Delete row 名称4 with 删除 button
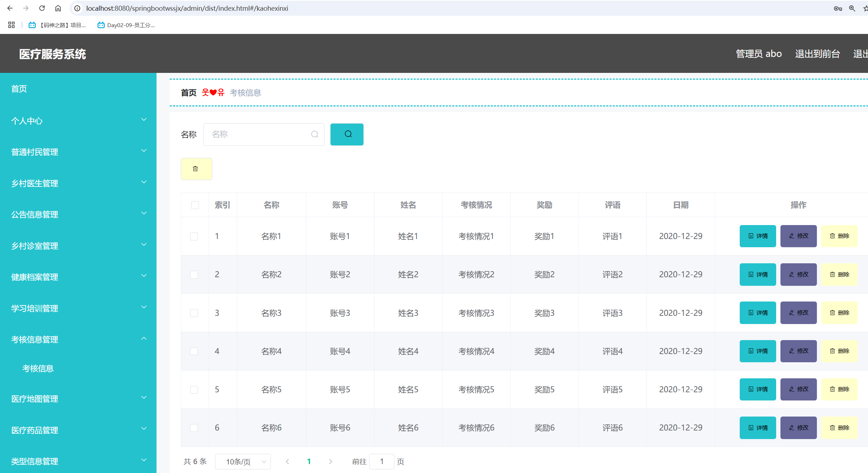Image resolution: width=868 pixels, height=473 pixels. (839, 351)
